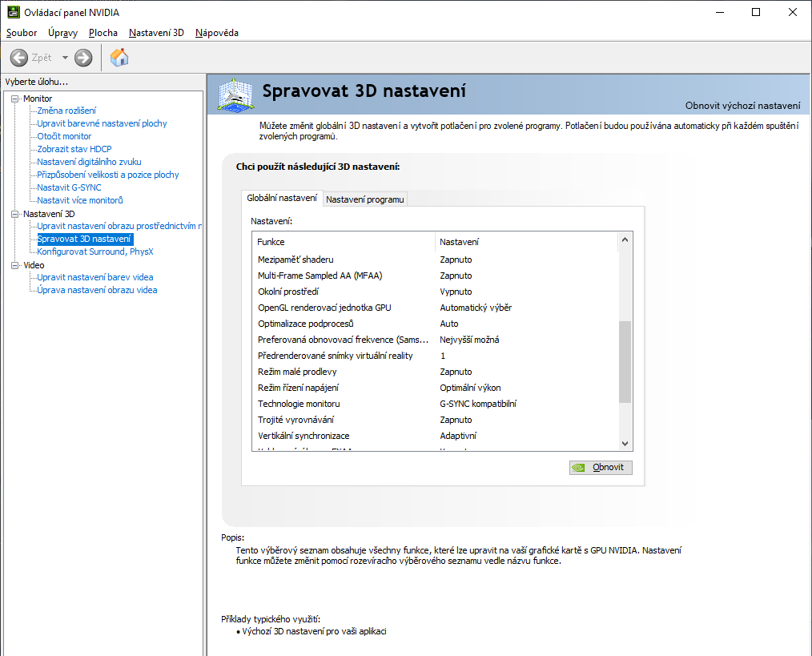The image size is (812, 656).
Task: Click Automatický výběr value
Action: tap(476, 308)
